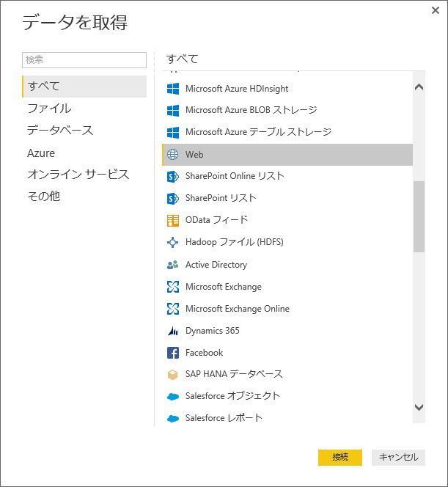Click the Azure BLOB ストレージ Windows icon
The height and width of the screenshot is (487, 448).
(x=173, y=110)
